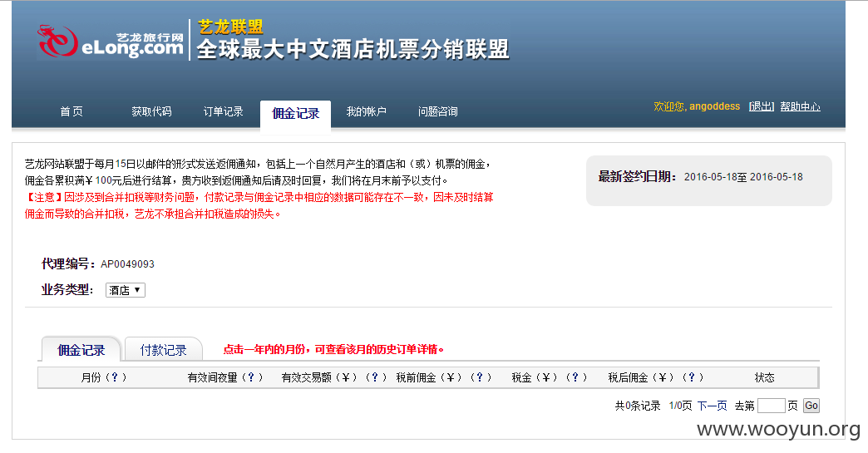This screenshot has height=453, width=868.
Task: Click the 1/0页 page indicator
Action: point(680,406)
